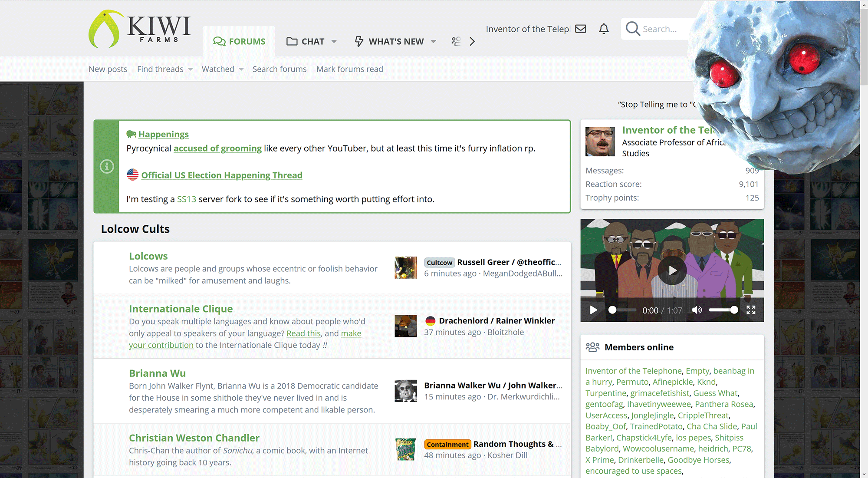
Task: Click the Lolcow Cults category heading
Action: click(x=135, y=229)
